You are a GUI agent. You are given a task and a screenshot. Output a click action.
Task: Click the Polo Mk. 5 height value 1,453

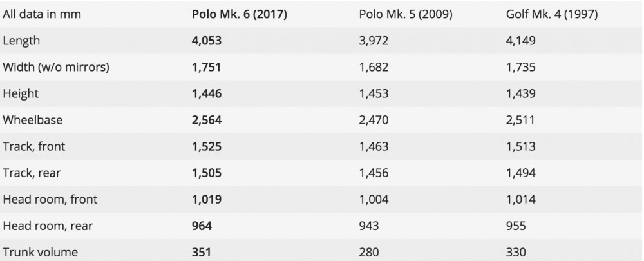point(374,93)
